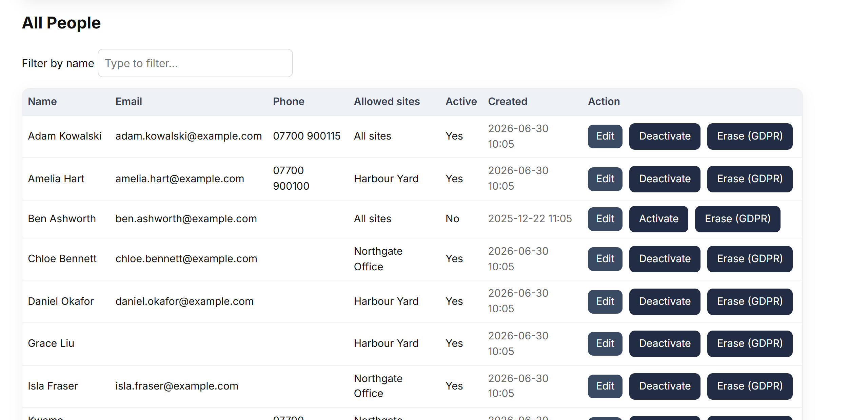The width and height of the screenshot is (868, 420).
Task: Erase Amelia Hart via GDPR button
Action: coord(750,179)
